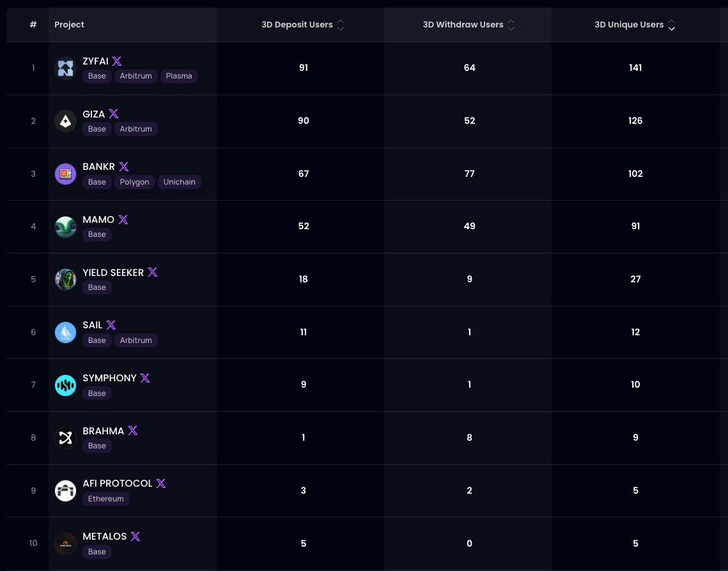Sort by 3D Withdraw Users arrows

[511, 24]
